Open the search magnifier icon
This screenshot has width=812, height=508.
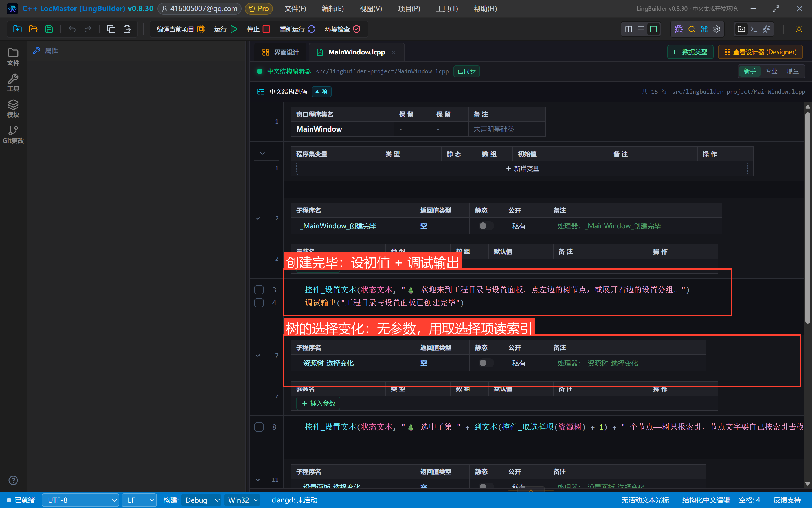pyautogui.click(x=692, y=29)
